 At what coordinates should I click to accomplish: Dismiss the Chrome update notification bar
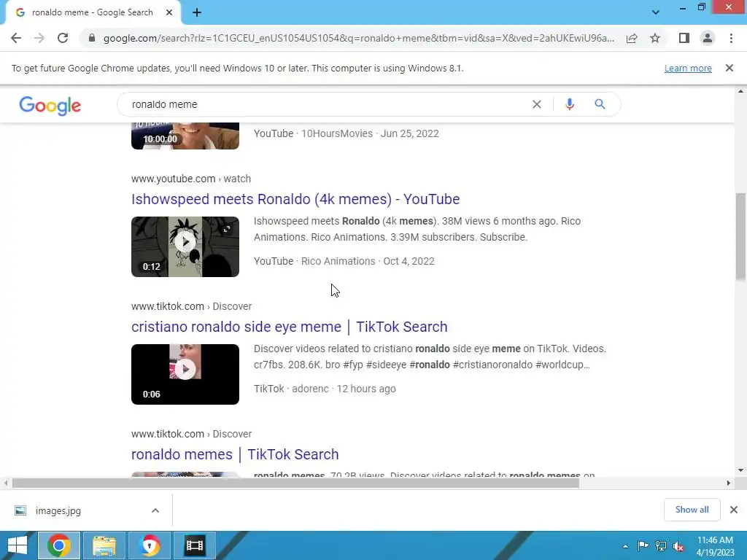pos(729,68)
